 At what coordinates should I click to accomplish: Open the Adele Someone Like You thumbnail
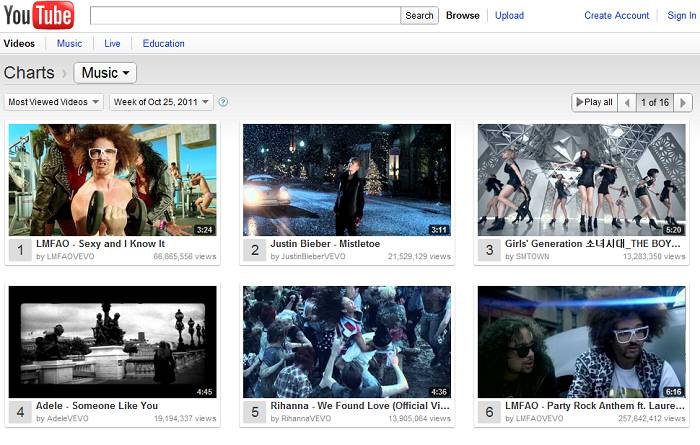click(x=112, y=342)
